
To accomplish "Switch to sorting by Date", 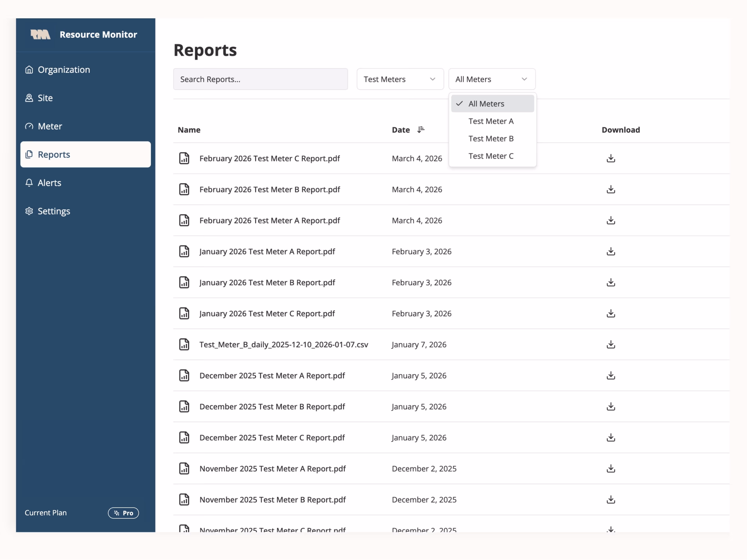I will click(x=408, y=130).
